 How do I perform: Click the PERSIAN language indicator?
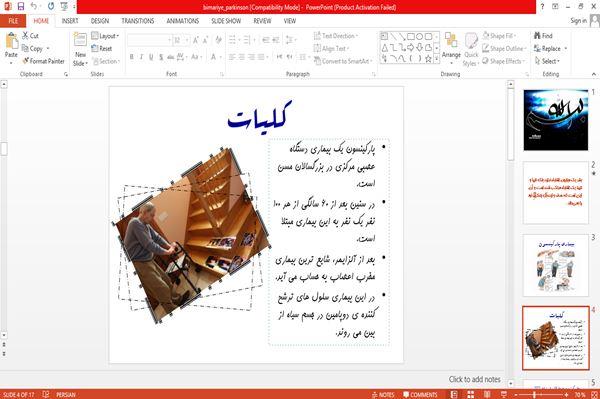pos(66,394)
